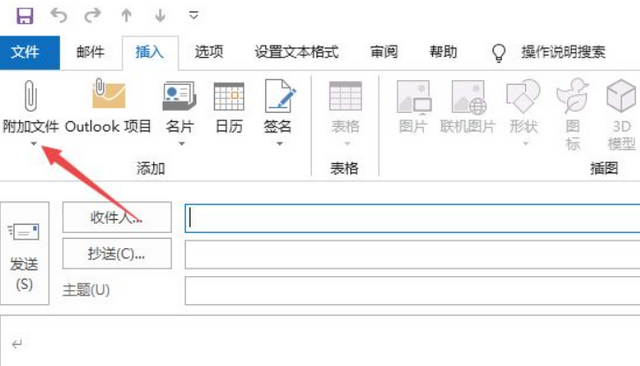Click the 表格 table icon

tap(345, 96)
